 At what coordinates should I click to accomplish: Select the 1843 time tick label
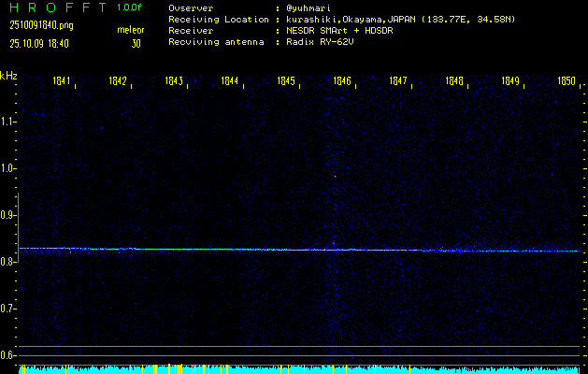coord(174,81)
